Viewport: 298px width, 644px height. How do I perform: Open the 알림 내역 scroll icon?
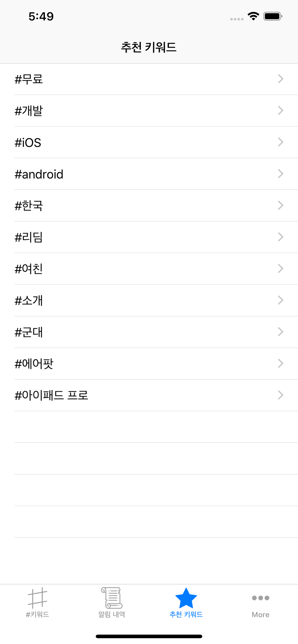coord(112,598)
